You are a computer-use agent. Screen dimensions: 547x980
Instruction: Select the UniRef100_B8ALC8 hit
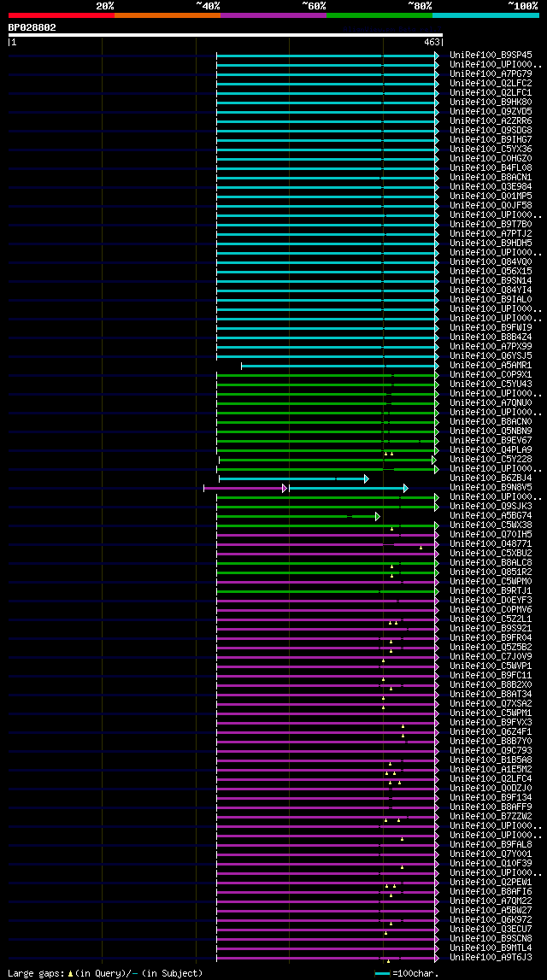[491, 562]
